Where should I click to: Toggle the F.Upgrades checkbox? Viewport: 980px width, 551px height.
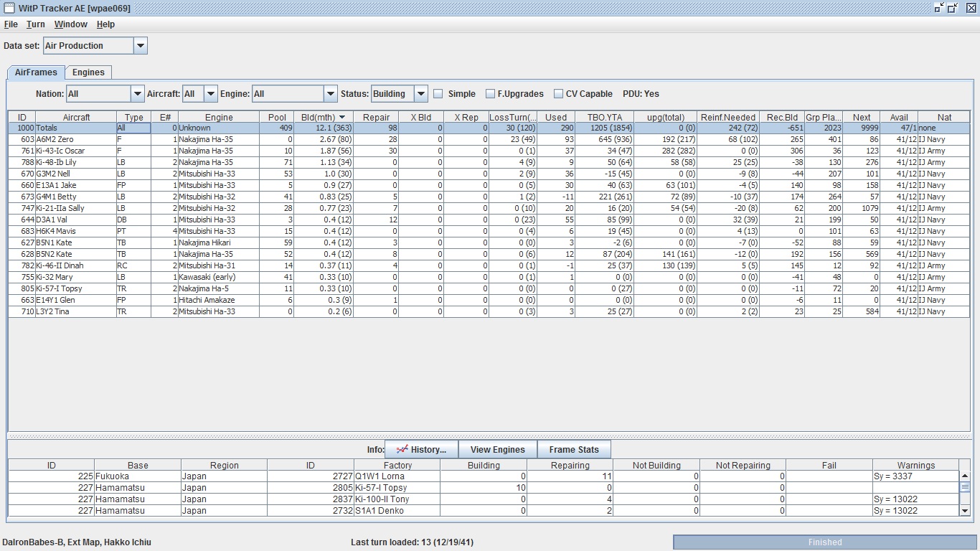(x=490, y=94)
